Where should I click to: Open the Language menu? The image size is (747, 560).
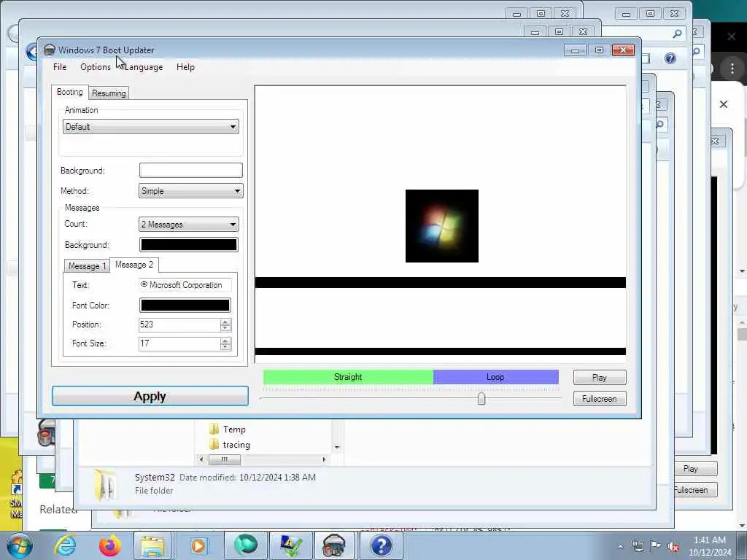coord(144,66)
